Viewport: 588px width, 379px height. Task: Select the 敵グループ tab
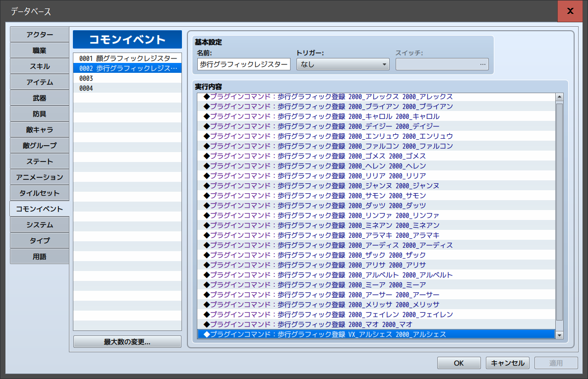pyautogui.click(x=39, y=146)
